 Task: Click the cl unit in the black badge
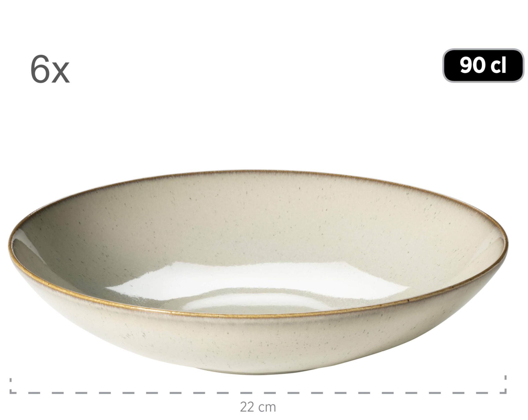click(498, 65)
